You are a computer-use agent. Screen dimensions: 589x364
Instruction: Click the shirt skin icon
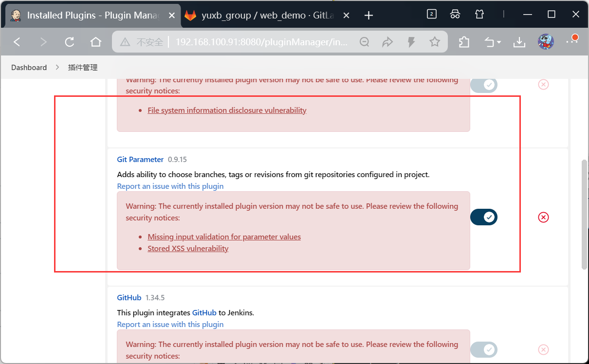[479, 14]
